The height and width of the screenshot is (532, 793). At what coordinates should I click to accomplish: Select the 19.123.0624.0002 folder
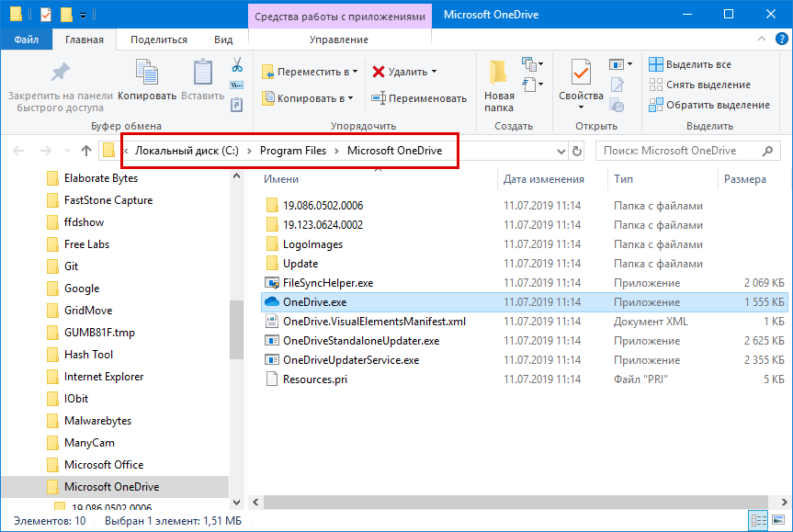click(323, 225)
